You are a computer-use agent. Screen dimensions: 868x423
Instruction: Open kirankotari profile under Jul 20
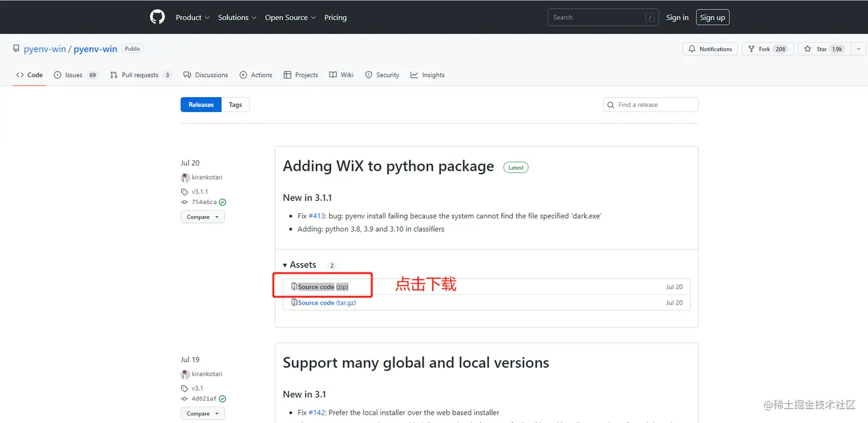[207, 178]
